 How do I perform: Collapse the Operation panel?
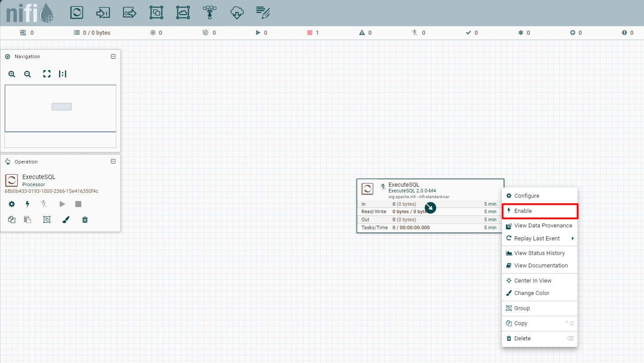click(113, 162)
